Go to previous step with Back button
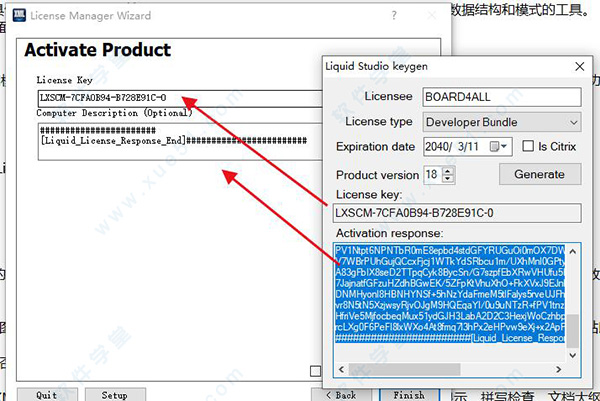 [x=343, y=394]
